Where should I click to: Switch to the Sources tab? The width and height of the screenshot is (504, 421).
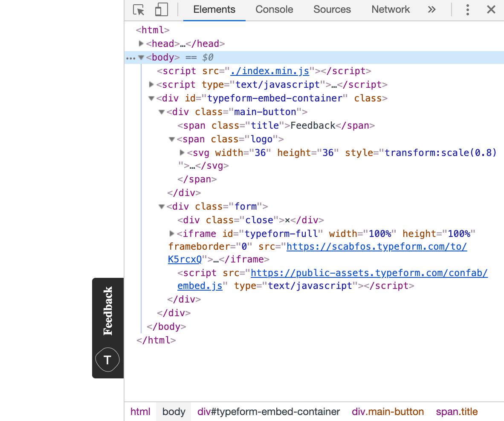pyautogui.click(x=332, y=10)
